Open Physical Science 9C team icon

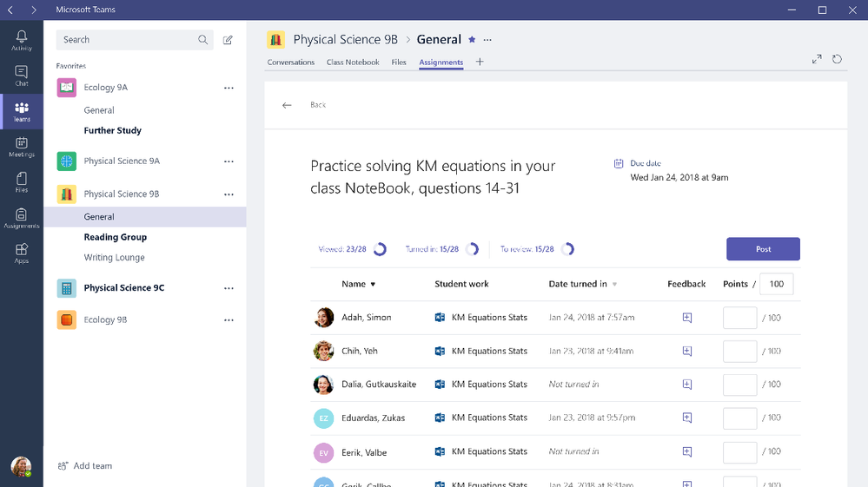pos(66,288)
